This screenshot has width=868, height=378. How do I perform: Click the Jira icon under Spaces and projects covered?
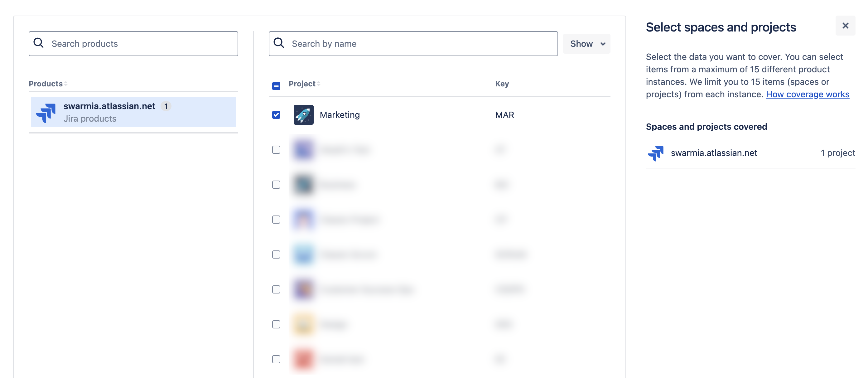656,153
